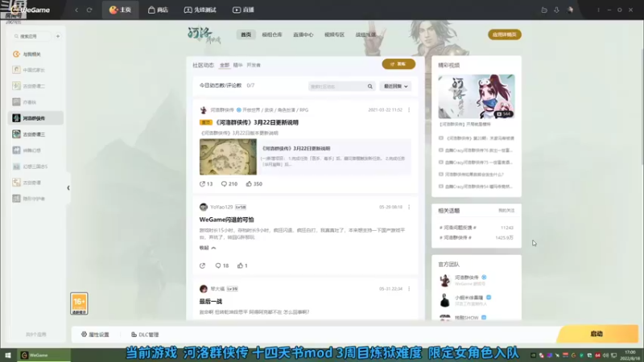
Task: Open DLC管理
Action: 145,335
